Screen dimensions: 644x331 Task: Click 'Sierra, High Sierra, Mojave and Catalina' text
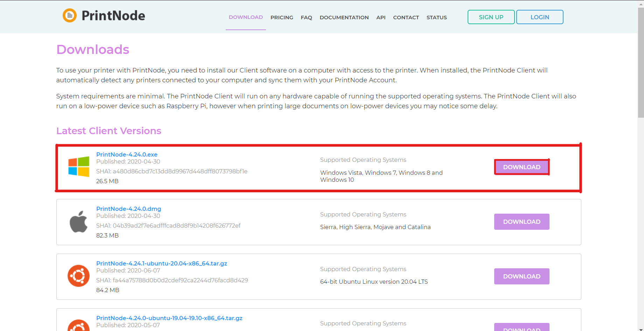coord(376,227)
